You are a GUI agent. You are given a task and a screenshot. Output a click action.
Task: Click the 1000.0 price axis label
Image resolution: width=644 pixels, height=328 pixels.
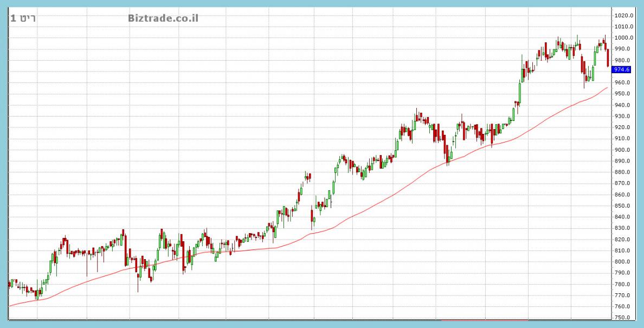click(624, 37)
